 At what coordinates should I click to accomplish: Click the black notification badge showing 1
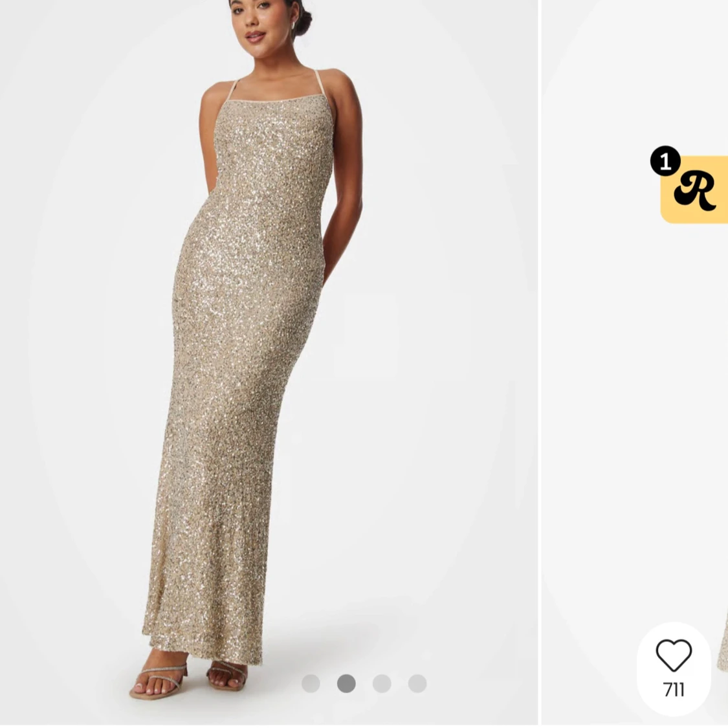[x=665, y=161]
